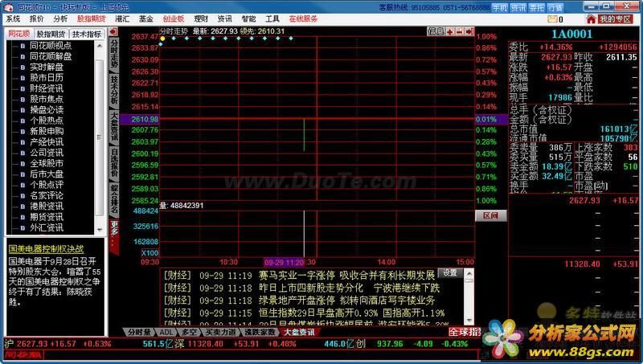Click the red plus zoom icon above the chart
Viewport: 643px width, 364px height.
[x=450, y=31]
